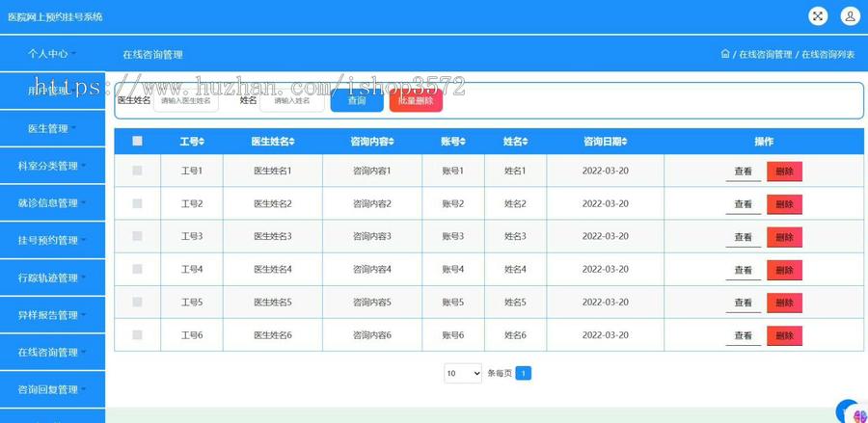Expand the 异样报告管理 sidebar menu
This screenshot has width=868, height=423.
click(x=52, y=315)
